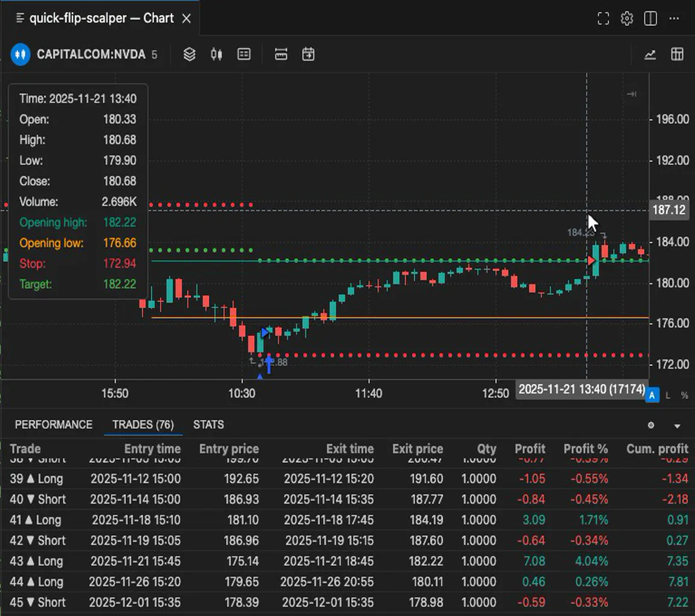Close the quick-flip-scalper Chart tab
Screen dimensions: 695x616
(x=187, y=19)
